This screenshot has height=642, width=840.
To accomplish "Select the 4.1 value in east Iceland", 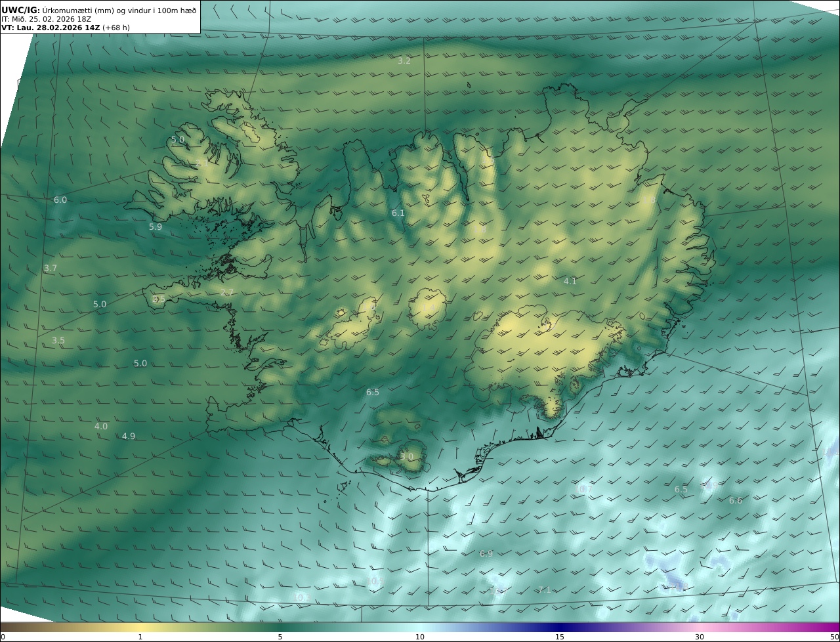I will point(570,281).
